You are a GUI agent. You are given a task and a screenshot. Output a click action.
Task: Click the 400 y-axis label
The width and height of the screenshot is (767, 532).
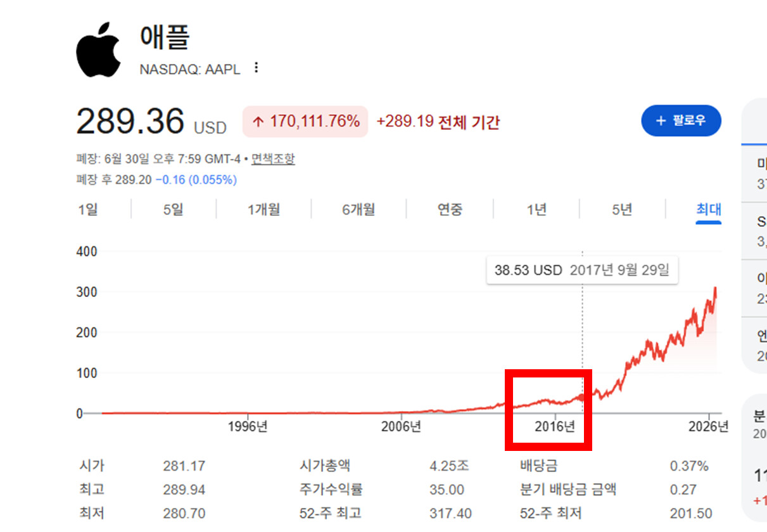(87, 251)
